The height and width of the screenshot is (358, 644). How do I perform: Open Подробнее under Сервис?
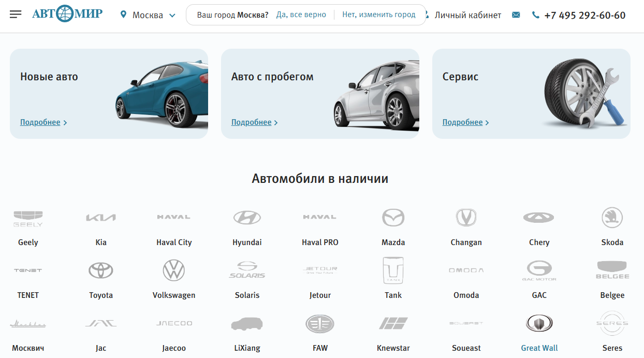462,122
